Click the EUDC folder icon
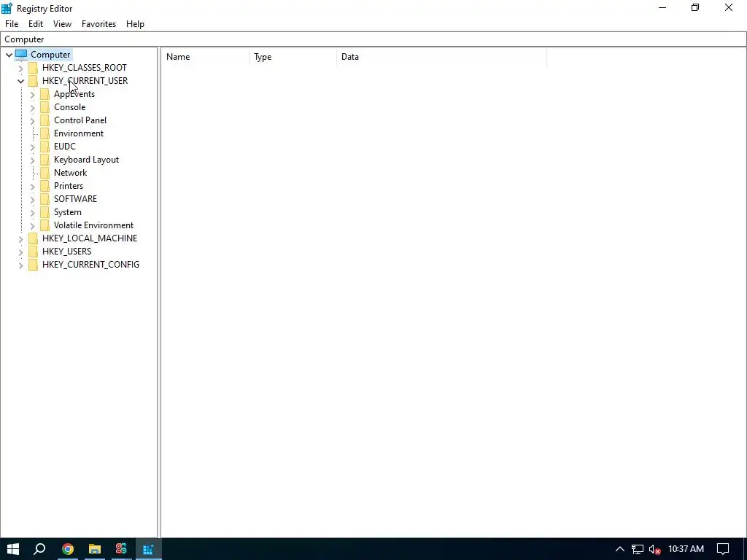 pos(44,146)
